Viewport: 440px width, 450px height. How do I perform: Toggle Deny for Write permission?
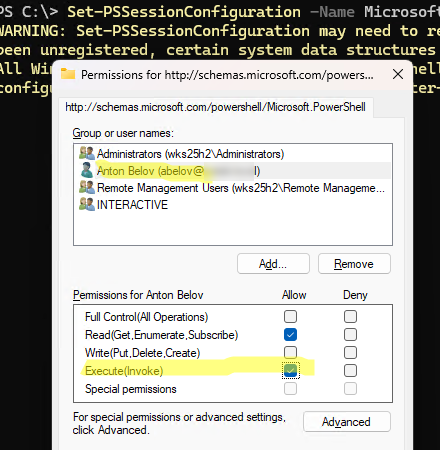pos(350,352)
